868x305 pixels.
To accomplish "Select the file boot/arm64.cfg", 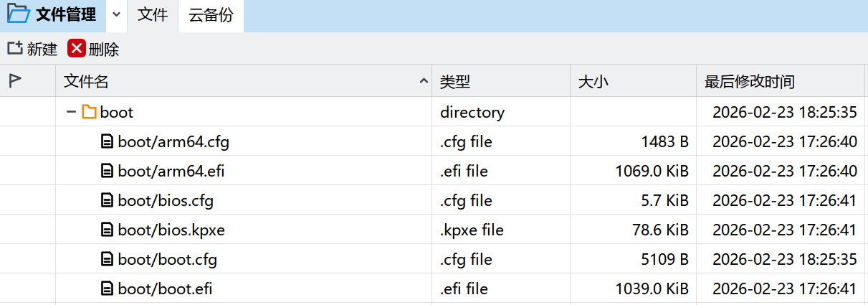I will coord(173,141).
